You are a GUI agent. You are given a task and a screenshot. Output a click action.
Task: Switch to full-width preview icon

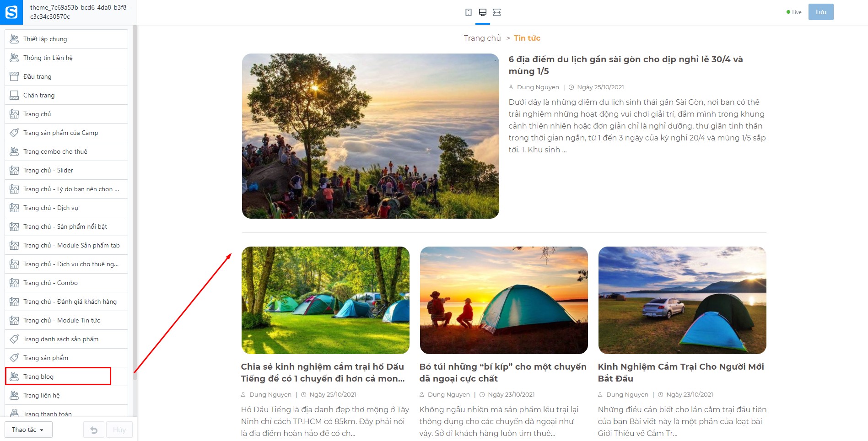[497, 12]
